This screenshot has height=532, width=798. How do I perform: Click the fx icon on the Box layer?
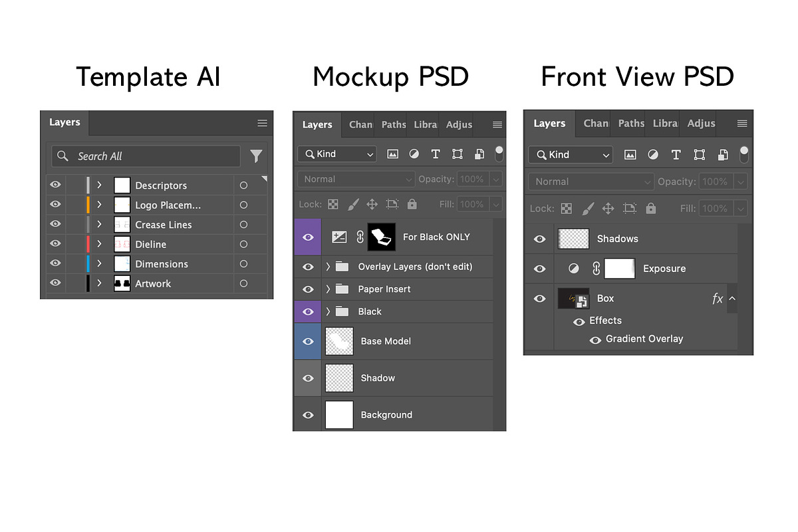718,299
